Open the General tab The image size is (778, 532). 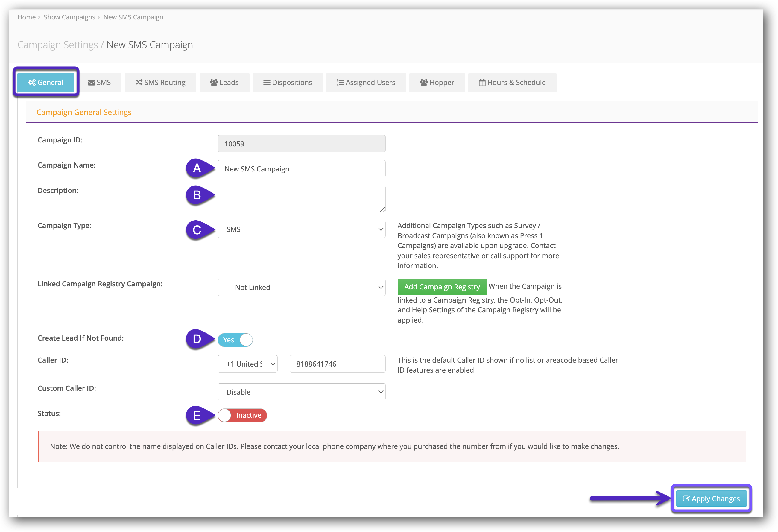(45, 82)
